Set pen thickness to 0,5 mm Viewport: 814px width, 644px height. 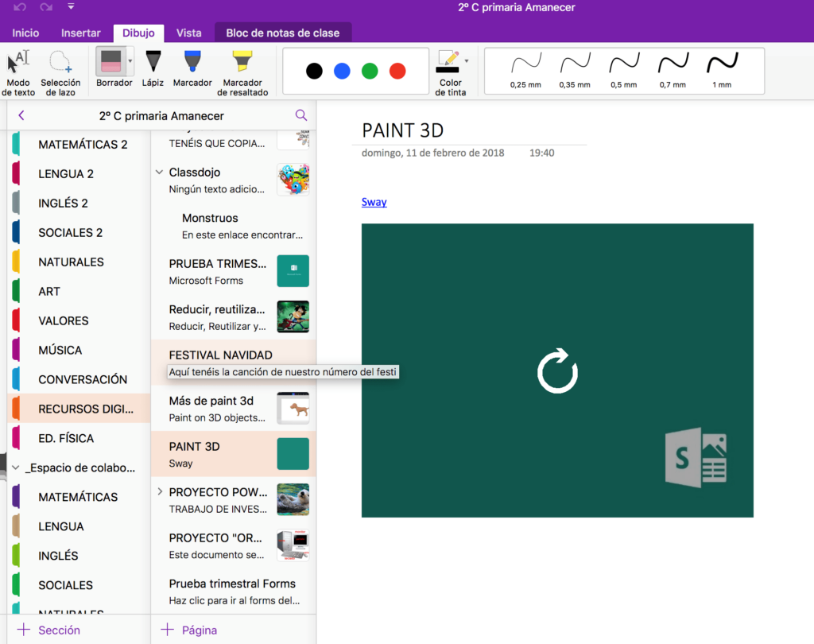(x=623, y=70)
